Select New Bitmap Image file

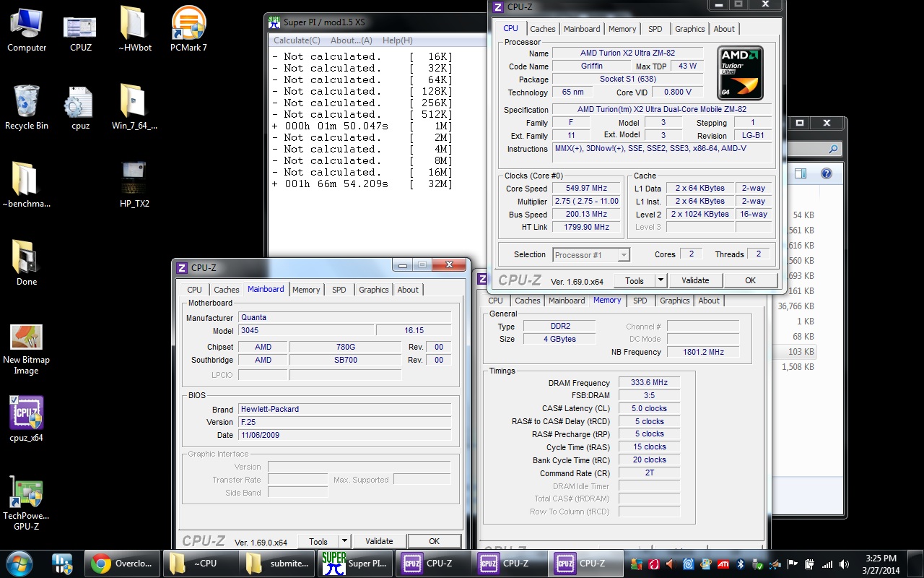point(27,350)
